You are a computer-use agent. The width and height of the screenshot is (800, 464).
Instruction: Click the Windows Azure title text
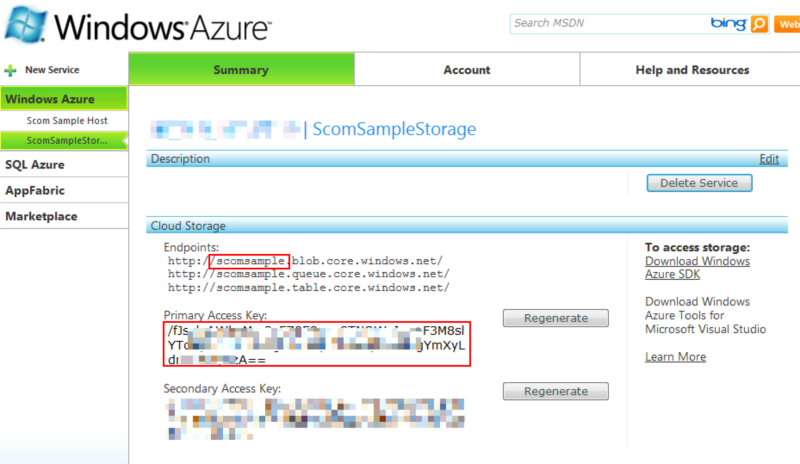click(162, 27)
